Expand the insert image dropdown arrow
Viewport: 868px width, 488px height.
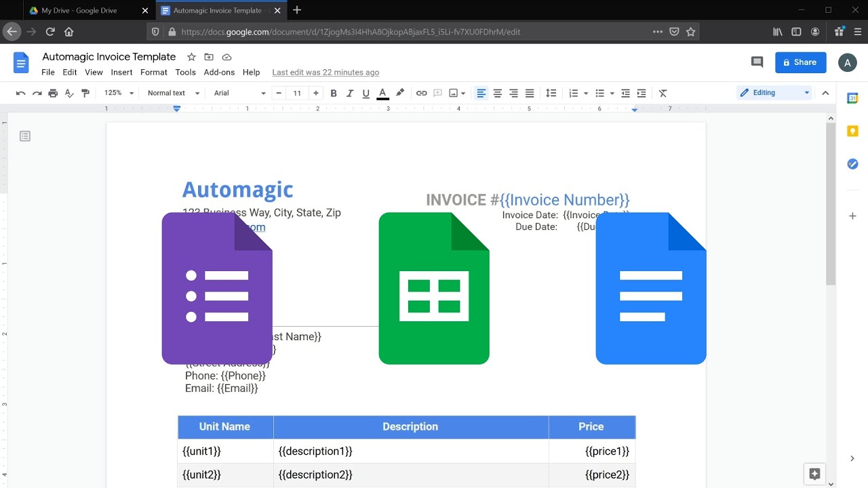[463, 94]
